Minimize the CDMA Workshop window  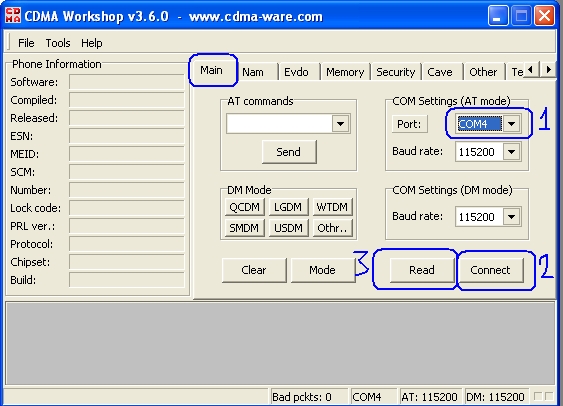coord(497,16)
